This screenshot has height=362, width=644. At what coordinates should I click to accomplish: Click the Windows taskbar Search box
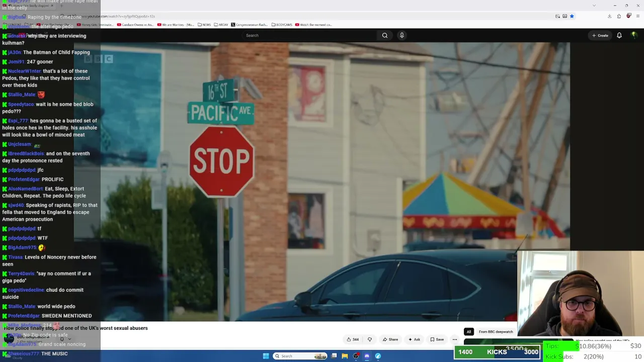pos(300,356)
